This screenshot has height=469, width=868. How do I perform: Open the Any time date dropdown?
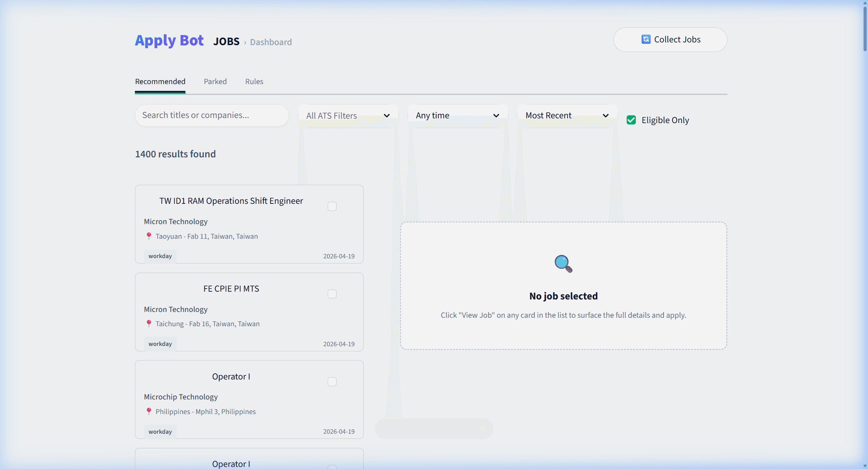click(458, 116)
